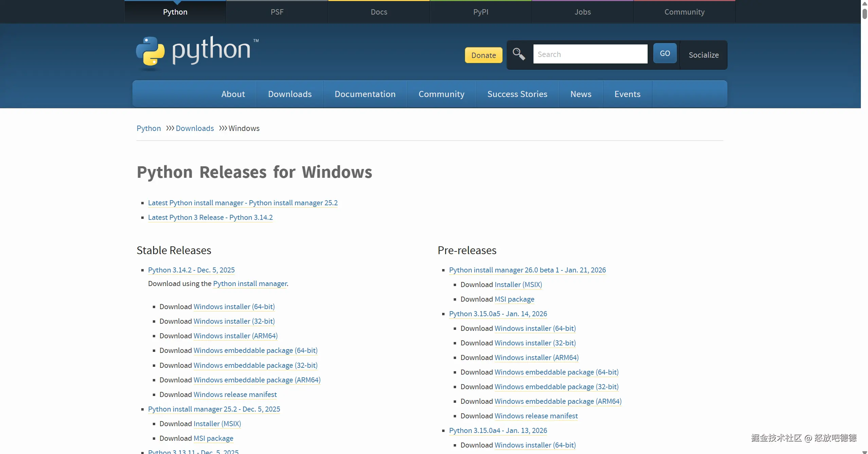Image resolution: width=868 pixels, height=454 pixels.
Task: Click in the Search input field
Action: click(590, 54)
